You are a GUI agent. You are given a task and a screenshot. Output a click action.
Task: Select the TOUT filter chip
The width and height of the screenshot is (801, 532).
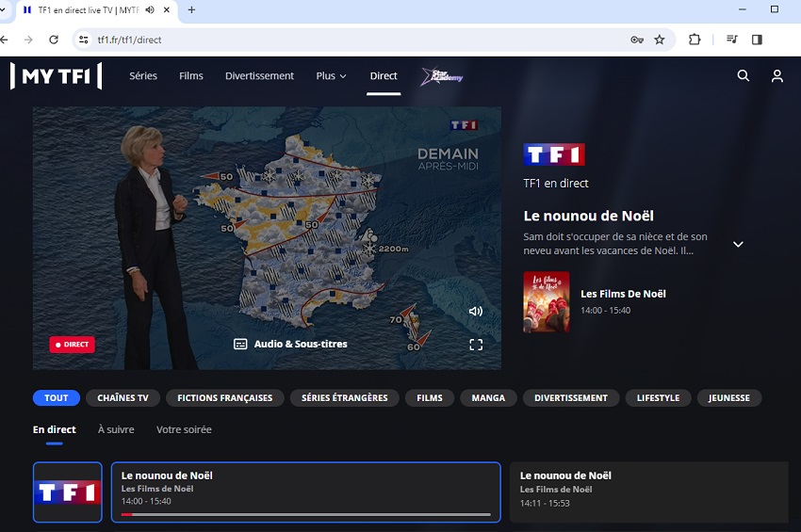pos(57,397)
